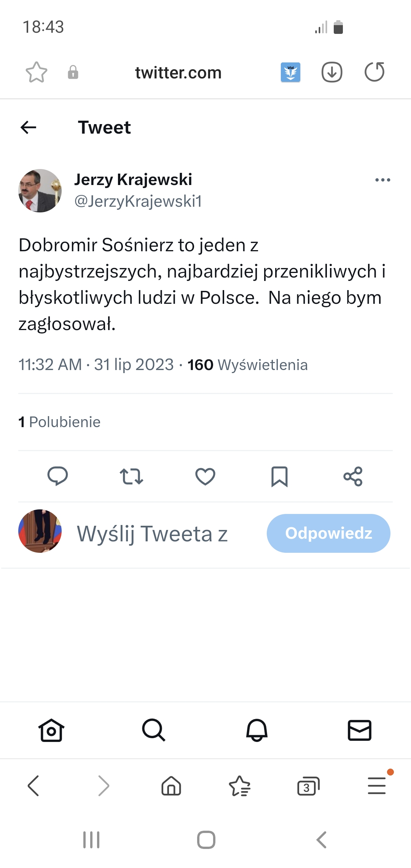Screen dimensions: 411x868
Task: Retweet Jerzy Krajewski's tweet
Action: (131, 476)
